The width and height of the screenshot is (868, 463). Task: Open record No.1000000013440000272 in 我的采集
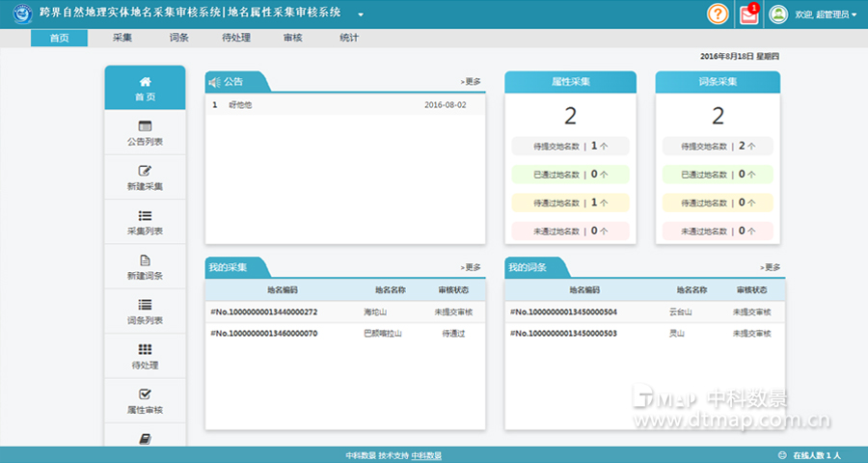[x=263, y=312]
